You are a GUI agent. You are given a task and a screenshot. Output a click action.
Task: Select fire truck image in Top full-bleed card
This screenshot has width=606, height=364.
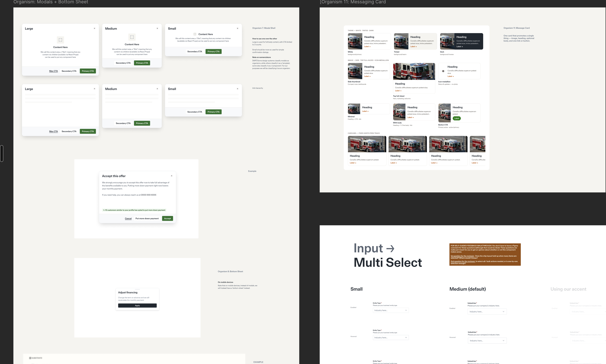coord(414,71)
